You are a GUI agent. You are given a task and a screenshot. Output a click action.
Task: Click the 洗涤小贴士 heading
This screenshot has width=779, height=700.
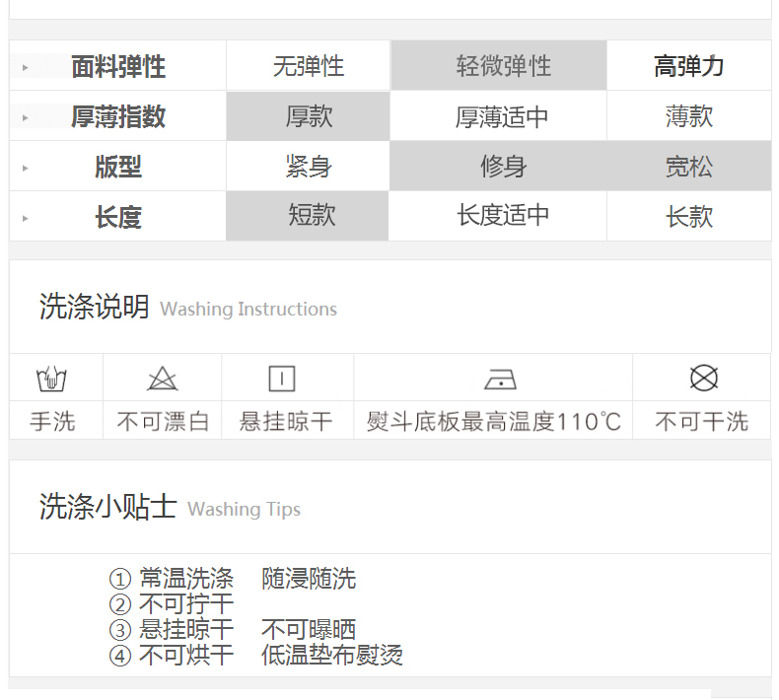coord(107,507)
